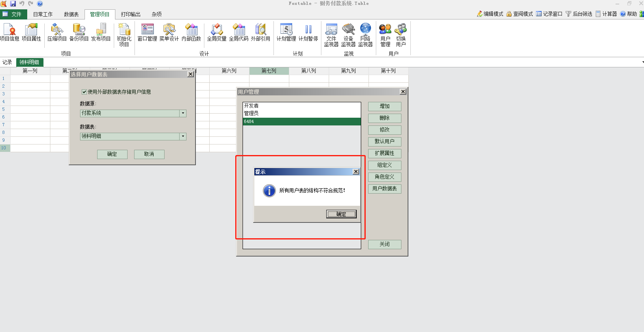Switch to 编辑模式 edit mode

click(x=490, y=14)
